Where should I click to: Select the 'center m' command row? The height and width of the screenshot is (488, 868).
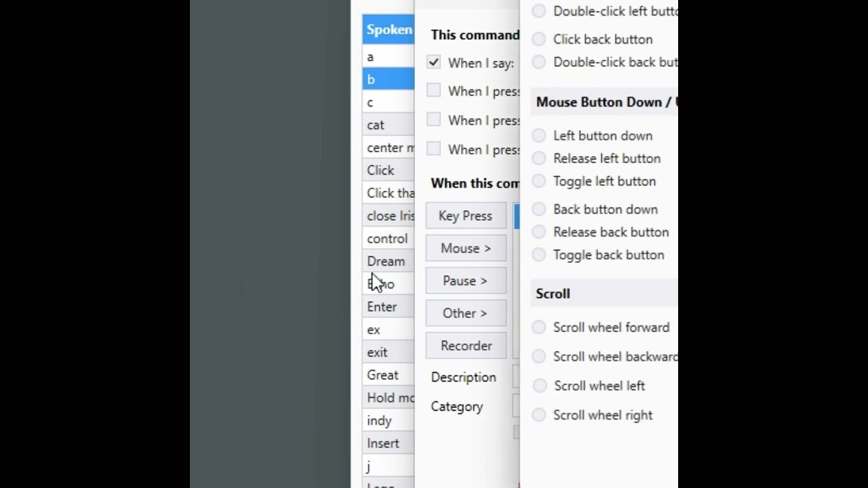(389, 148)
